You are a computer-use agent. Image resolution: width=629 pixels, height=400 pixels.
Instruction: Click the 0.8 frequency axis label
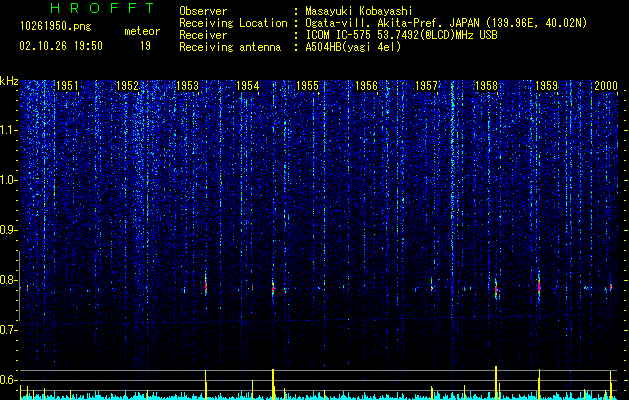(8, 280)
